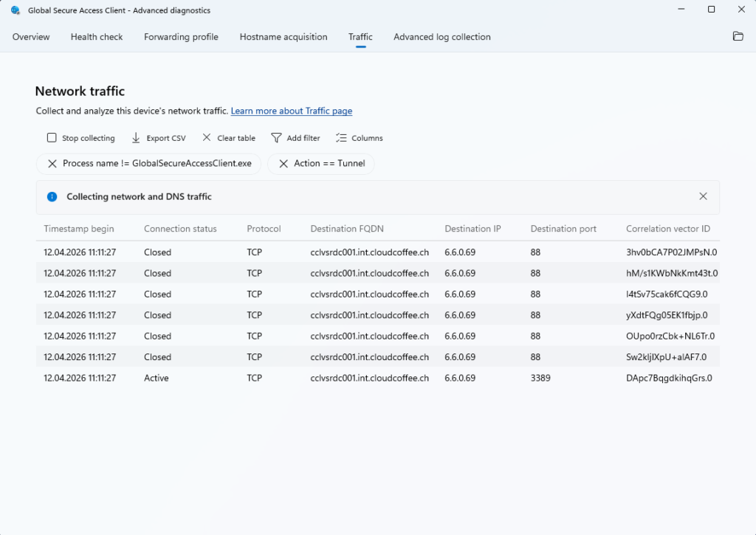Open Learn more about Traffic page link

click(291, 111)
